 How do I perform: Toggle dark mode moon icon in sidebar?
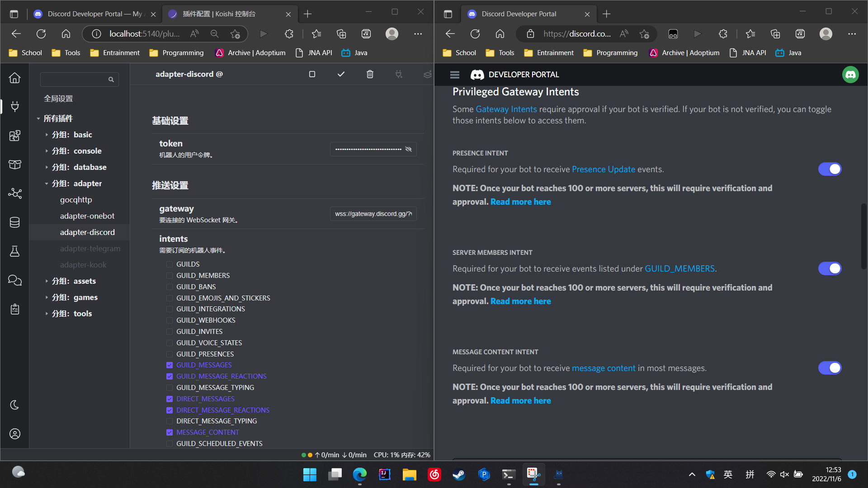tap(15, 405)
